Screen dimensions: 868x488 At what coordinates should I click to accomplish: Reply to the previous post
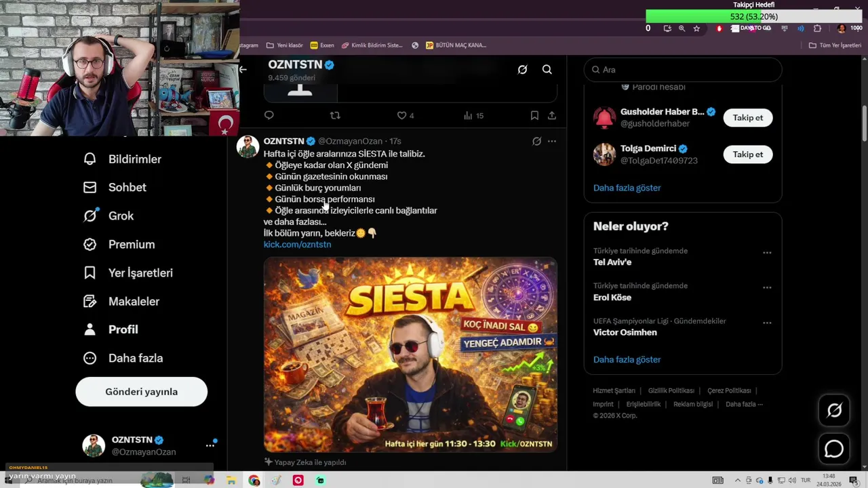[269, 115]
